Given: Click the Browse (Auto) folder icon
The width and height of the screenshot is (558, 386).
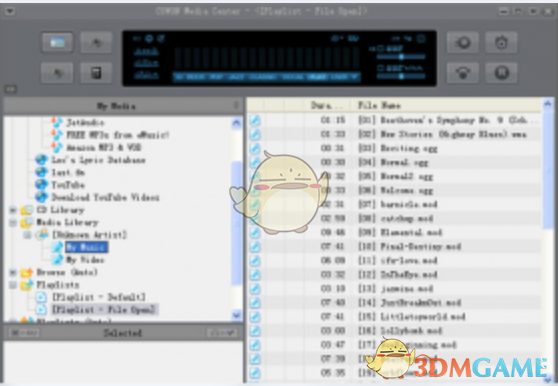Looking at the screenshot, I should click(27, 273).
